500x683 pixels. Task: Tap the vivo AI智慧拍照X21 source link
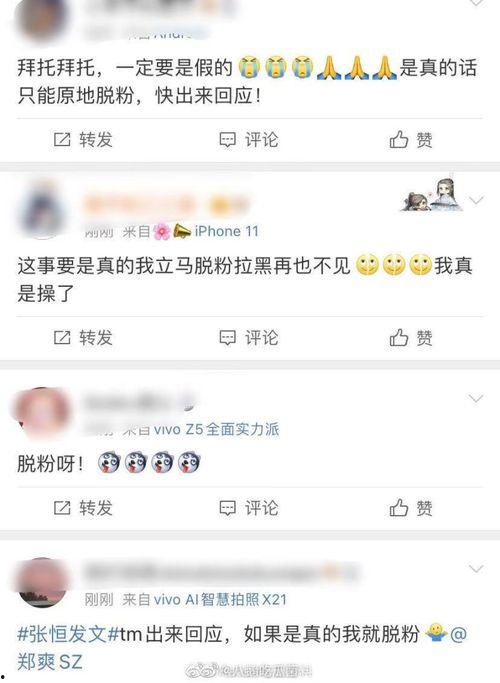[220, 600]
